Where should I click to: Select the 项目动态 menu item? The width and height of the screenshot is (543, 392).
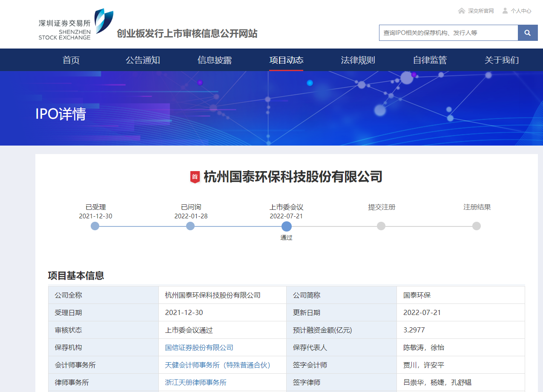click(286, 60)
